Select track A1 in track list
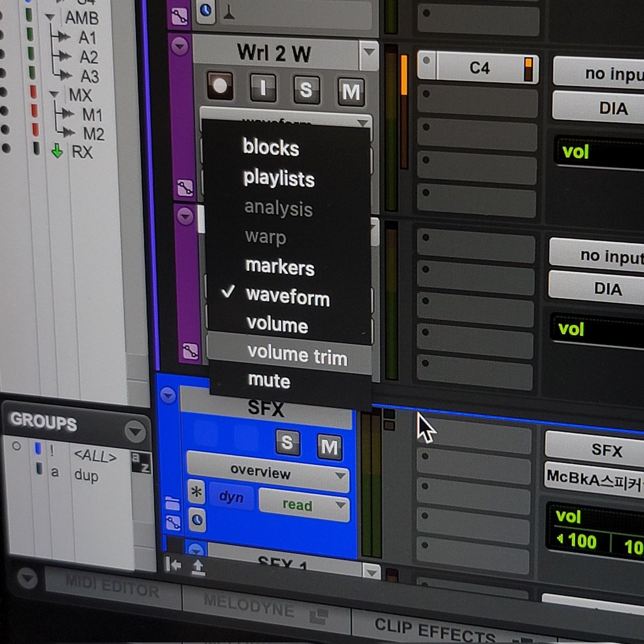The image size is (644, 644). [x=87, y=38]
